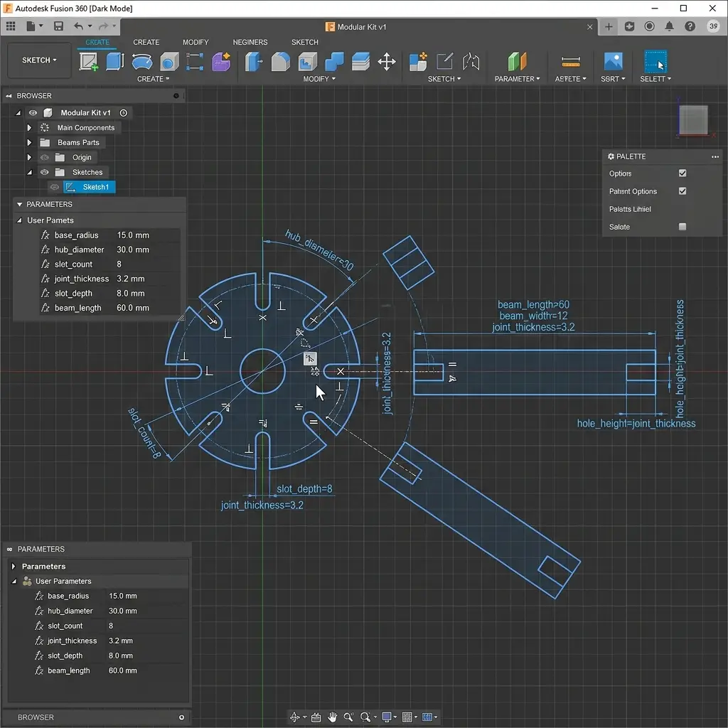Select Sketch1 in the browser tree
This screenshot has width=728, height=728.
point(90,187)
